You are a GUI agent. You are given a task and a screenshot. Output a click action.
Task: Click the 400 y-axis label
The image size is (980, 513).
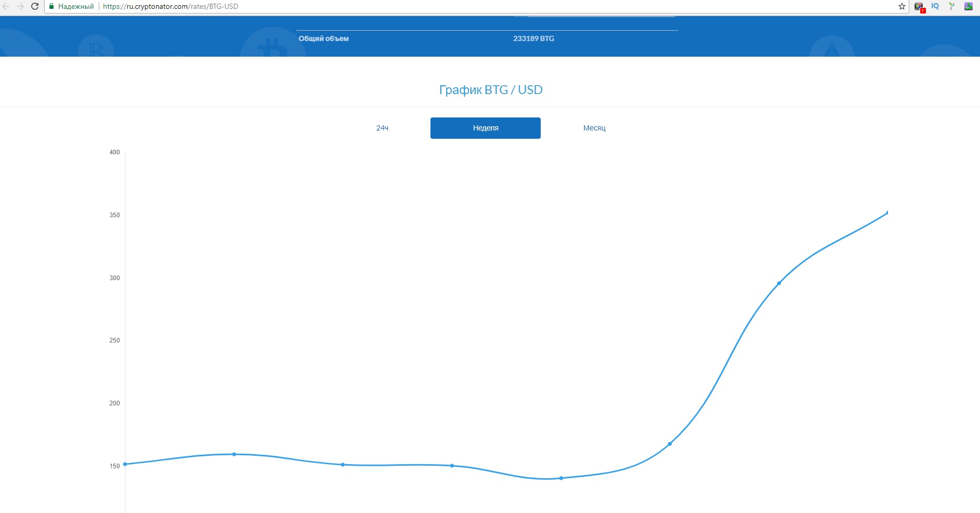(x=114, y=152)
